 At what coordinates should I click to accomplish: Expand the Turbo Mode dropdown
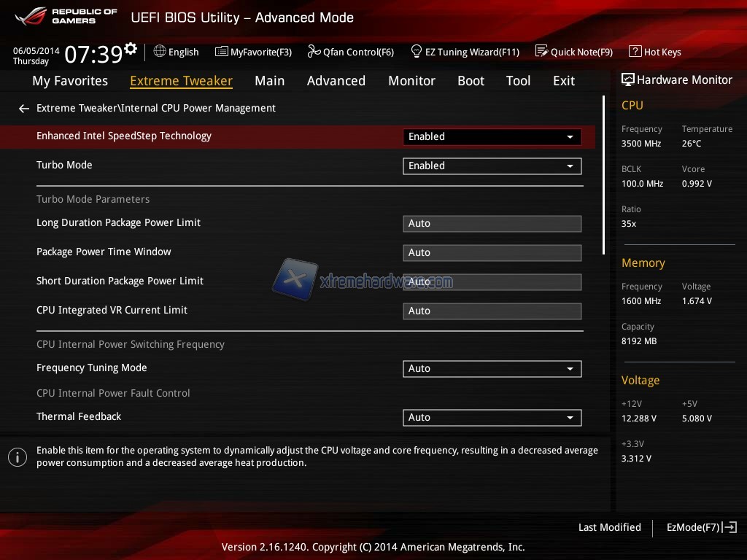coord(492,166)
